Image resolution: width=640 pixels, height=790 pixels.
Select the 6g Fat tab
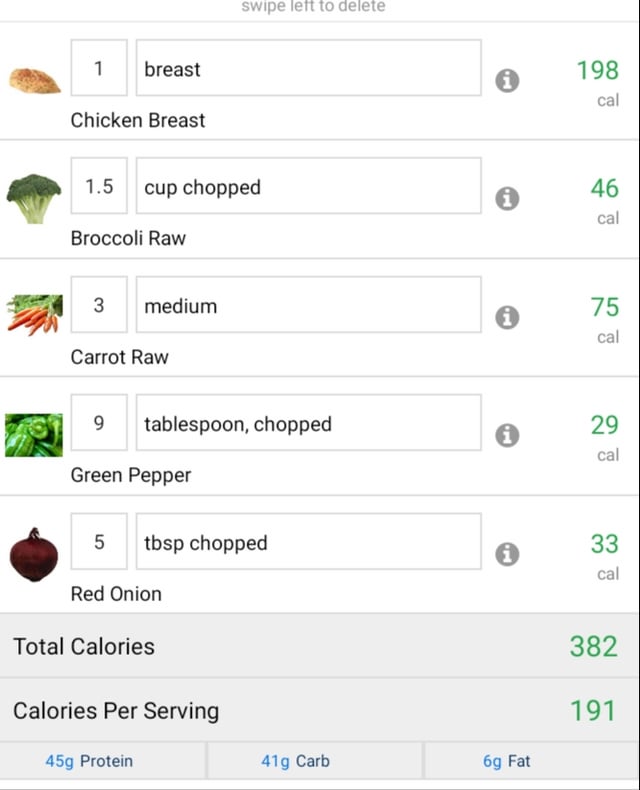pyautogui.click(x=532, y=760)
